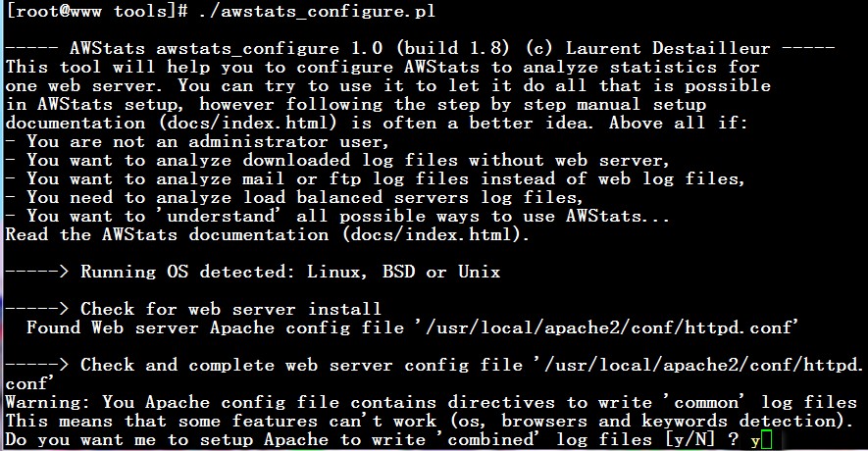This screenshot has height=451, width=868.
Task: Click 'Linux, BSD or Unix' text
Action: (x=404, y=273)
